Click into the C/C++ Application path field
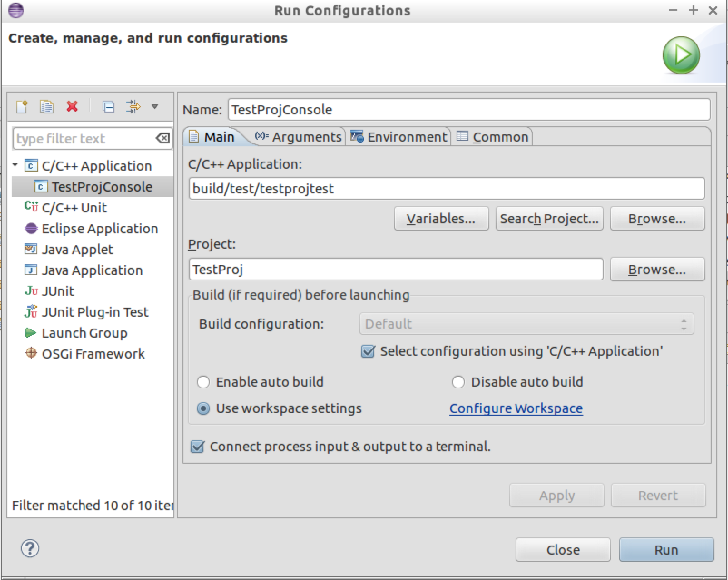Viewport: 728px width, 580px height. [x=447, y=188]
